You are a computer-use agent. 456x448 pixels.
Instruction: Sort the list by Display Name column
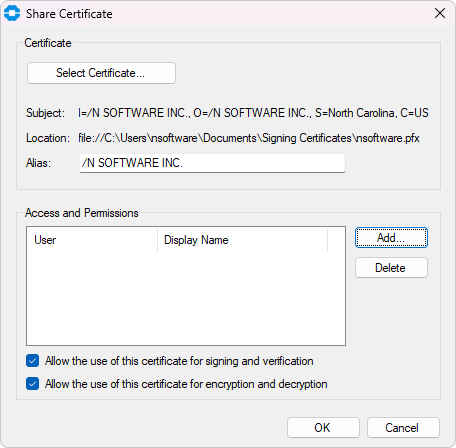pos(242,240)
